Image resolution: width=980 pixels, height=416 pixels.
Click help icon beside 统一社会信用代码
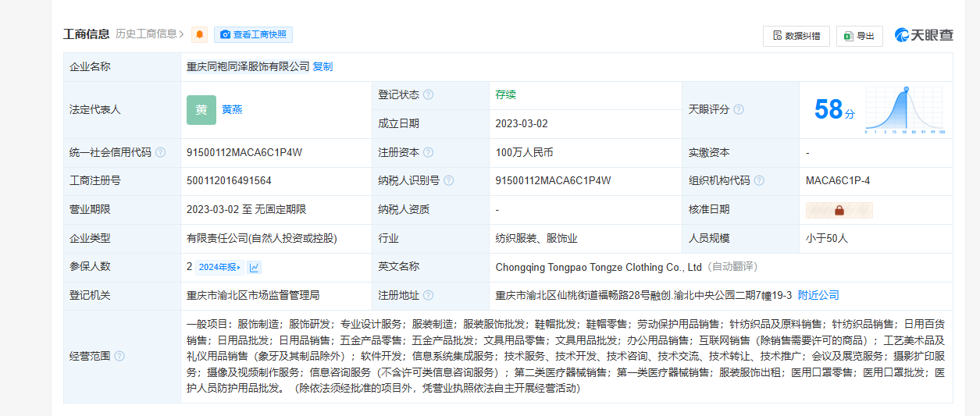(160, 152)
